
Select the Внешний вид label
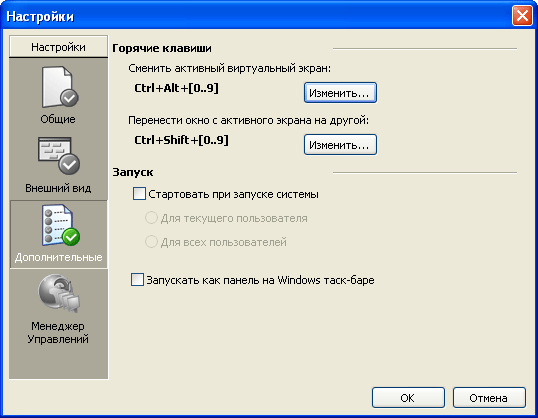58,188
